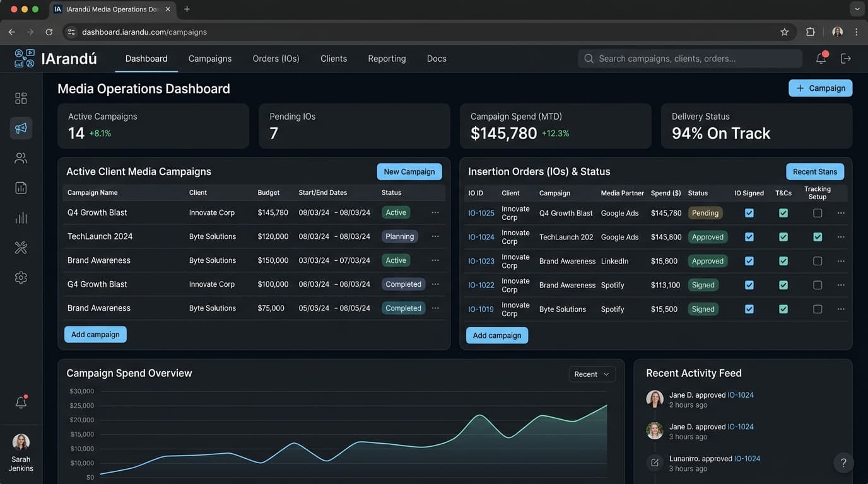Open the report document sidebar icon
Viewport: 868px width, 484px height.
(x=21, y=188)
